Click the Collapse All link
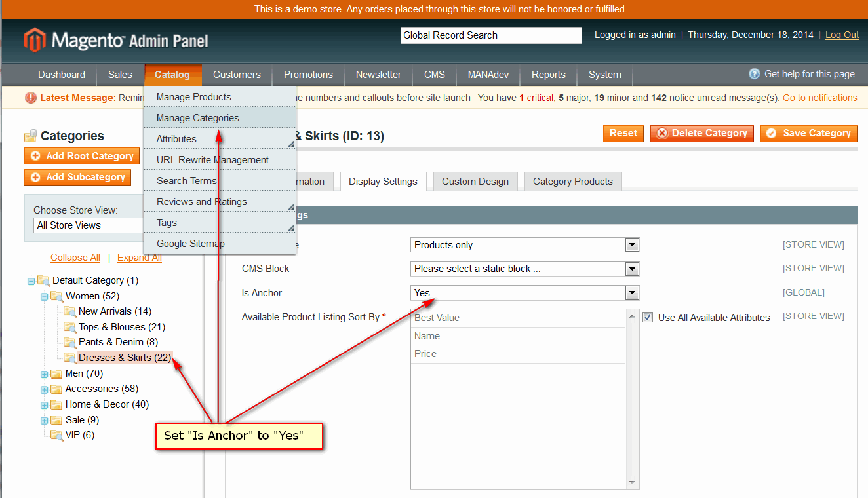Viewport: 868px width, 498px height. [x=75, y=258]
